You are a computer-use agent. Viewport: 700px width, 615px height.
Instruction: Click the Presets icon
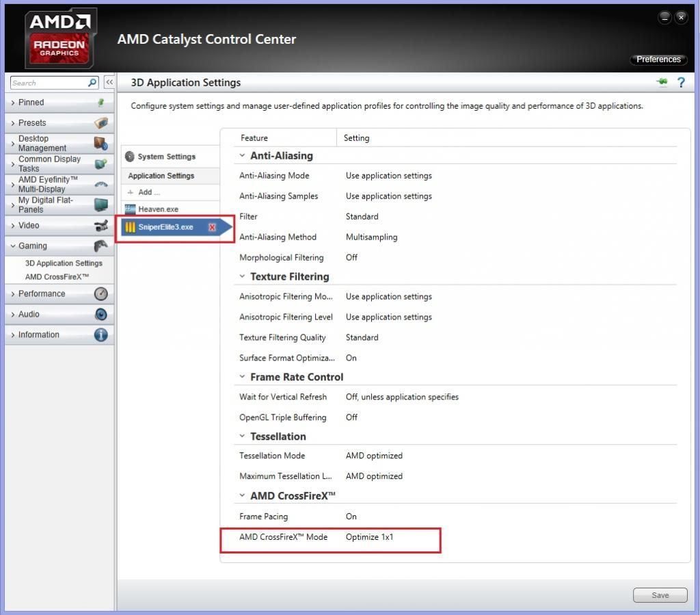pos(101,123)
